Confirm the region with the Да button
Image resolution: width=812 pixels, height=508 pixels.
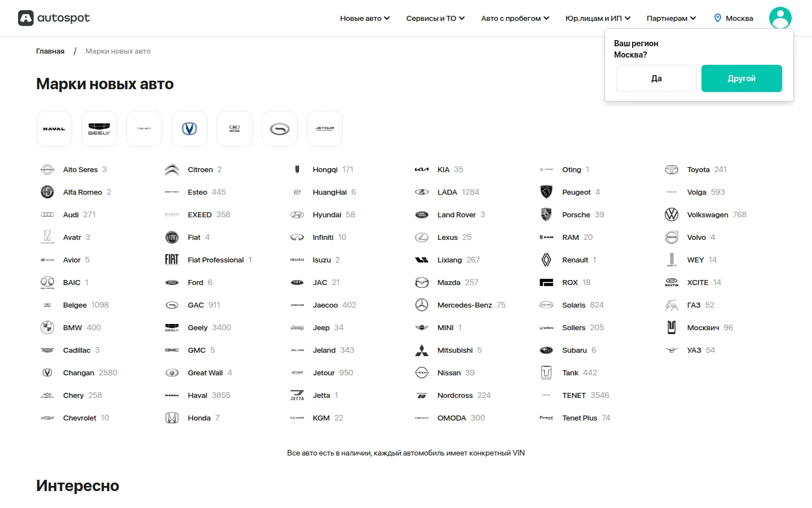tap(656, 78)
